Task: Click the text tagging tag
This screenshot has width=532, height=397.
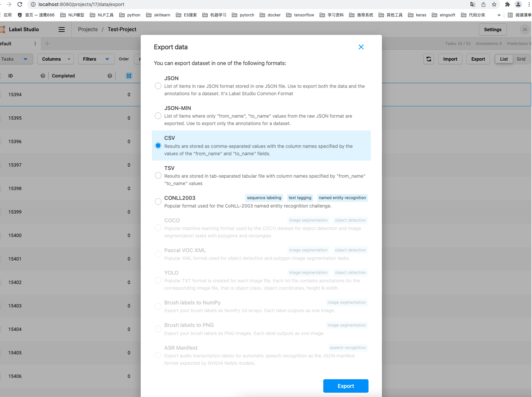Action: (x=300, y=198)
